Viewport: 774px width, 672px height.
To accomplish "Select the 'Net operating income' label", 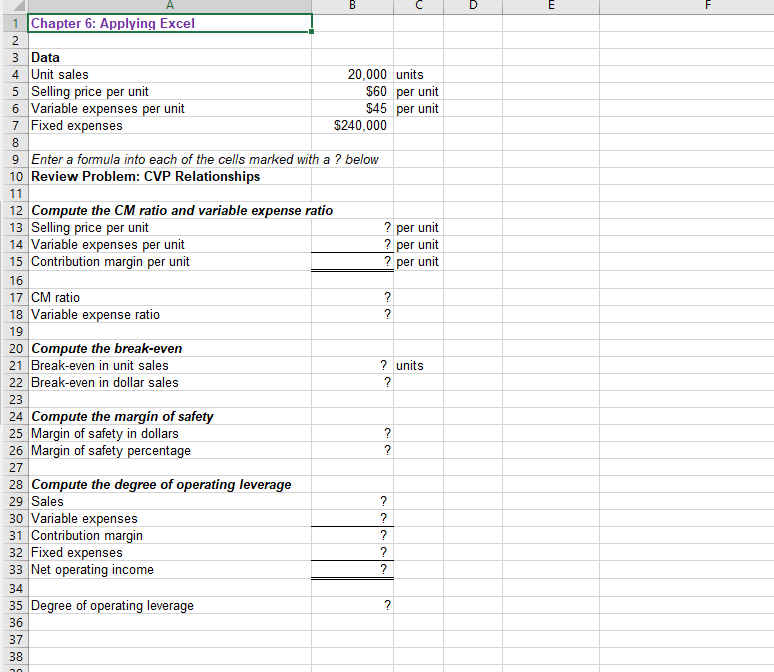I will pyautogui.click(x=170, y=569).
